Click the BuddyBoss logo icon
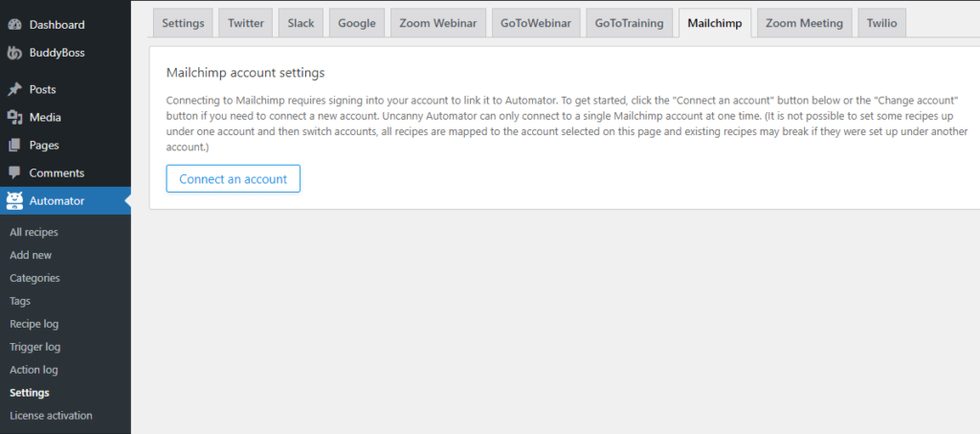Image resolution: width=980 pixels, height=434 pixels. [14, 53]
